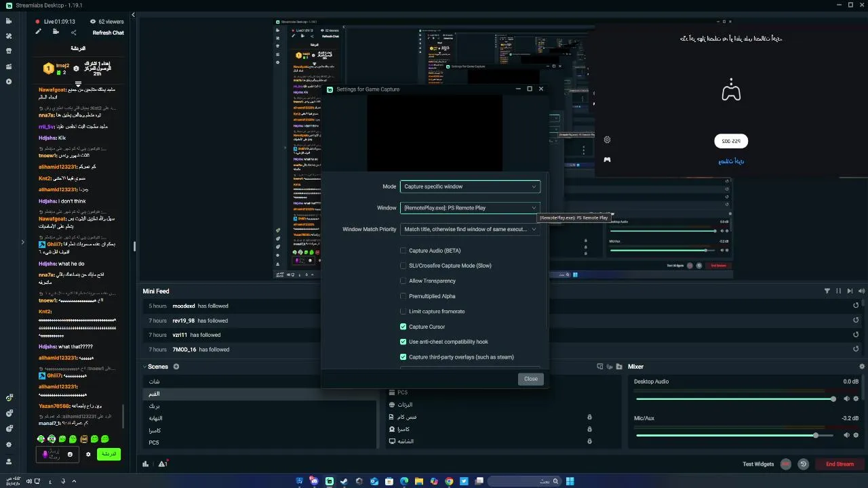Expand the gift leaderboard in chat
This screenshot has width=868, height=488.
click(x=78, y=84)
